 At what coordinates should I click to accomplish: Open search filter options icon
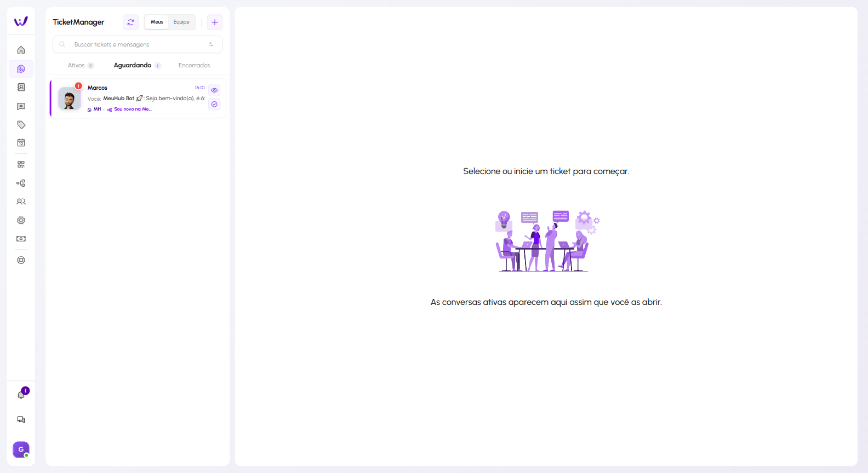point(211,44)
